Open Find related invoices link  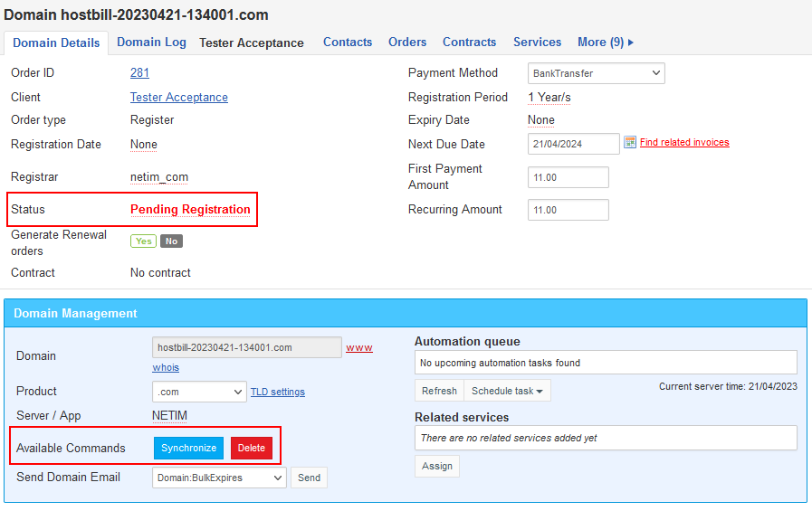tap(684, 142)
